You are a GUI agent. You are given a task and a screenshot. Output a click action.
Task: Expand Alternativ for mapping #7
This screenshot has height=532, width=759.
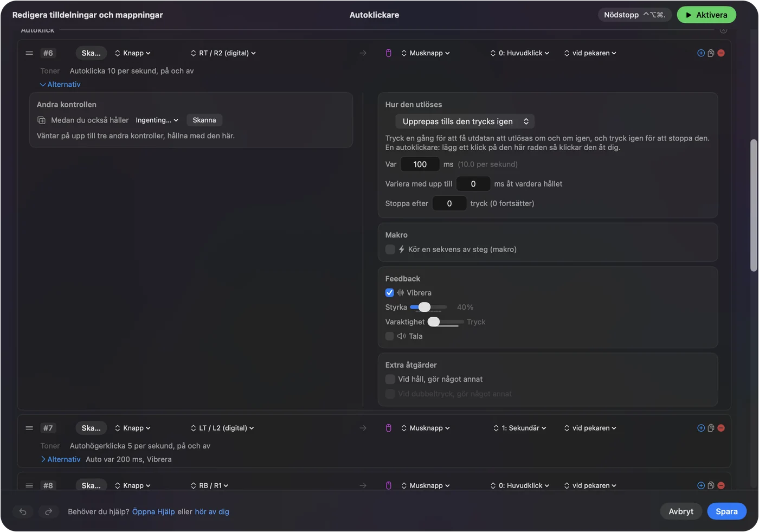pyautogui.click(x=61, y=459)
